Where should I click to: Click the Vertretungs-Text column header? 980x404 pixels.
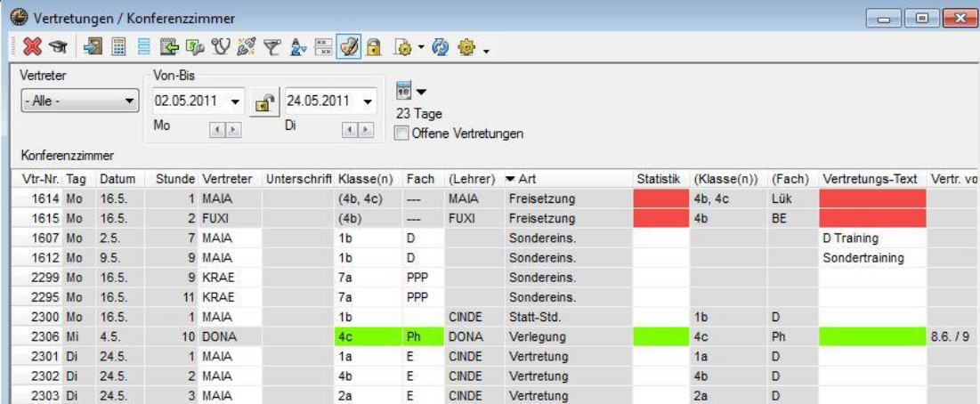tap(869, 180)
